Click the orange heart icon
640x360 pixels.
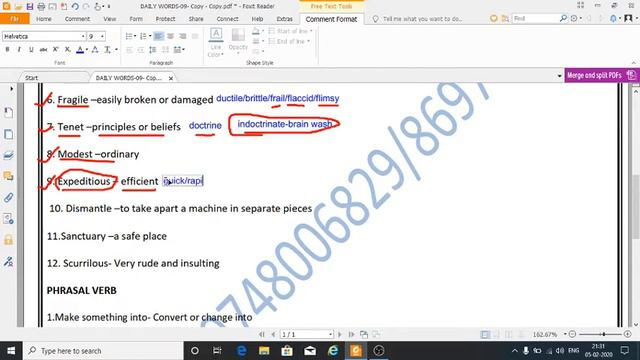click(x=494, y=18)
